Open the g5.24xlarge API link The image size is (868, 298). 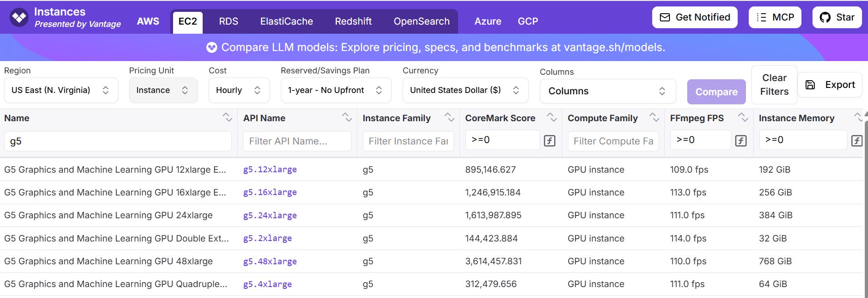coord(270,215)
